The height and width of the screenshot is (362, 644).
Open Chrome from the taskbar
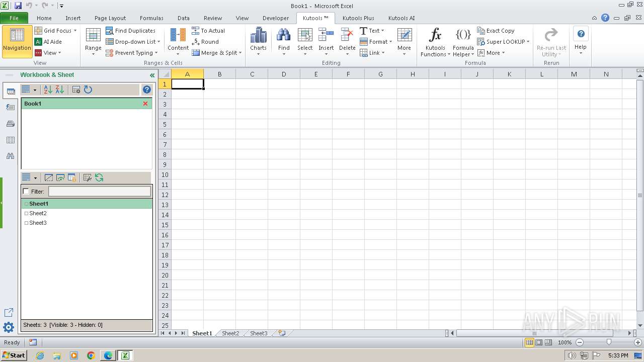[91, 355]
